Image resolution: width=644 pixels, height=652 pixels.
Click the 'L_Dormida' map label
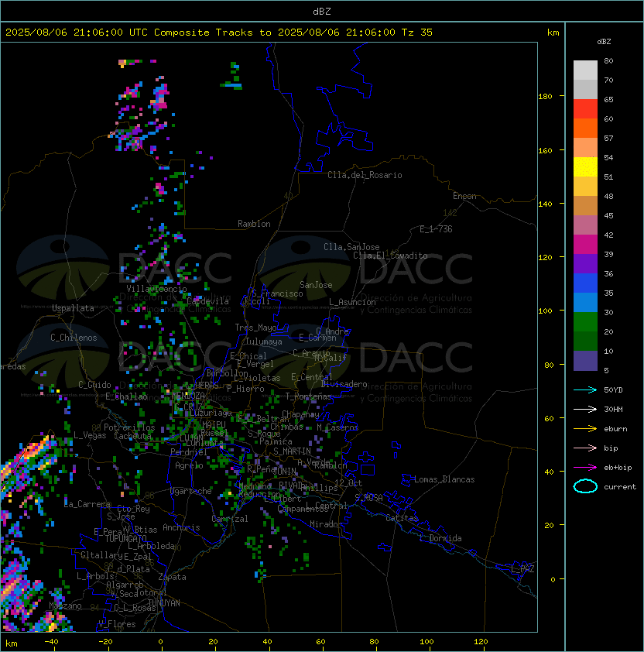click(x=440, y=538)
